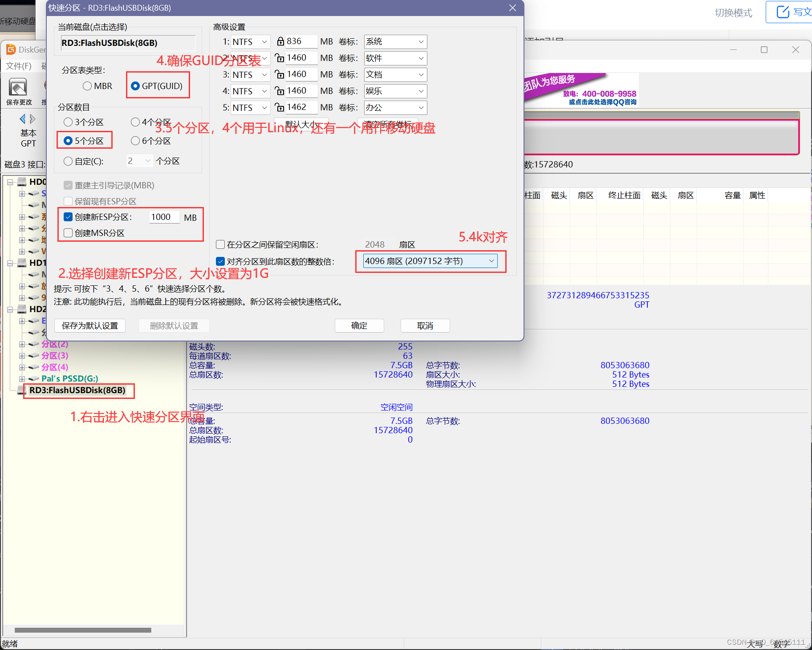Image resolution: width=812 pixels, height=650 pixels.
Task: Click the DiskGenius app logo icon
Action: (x=11, y=49)
